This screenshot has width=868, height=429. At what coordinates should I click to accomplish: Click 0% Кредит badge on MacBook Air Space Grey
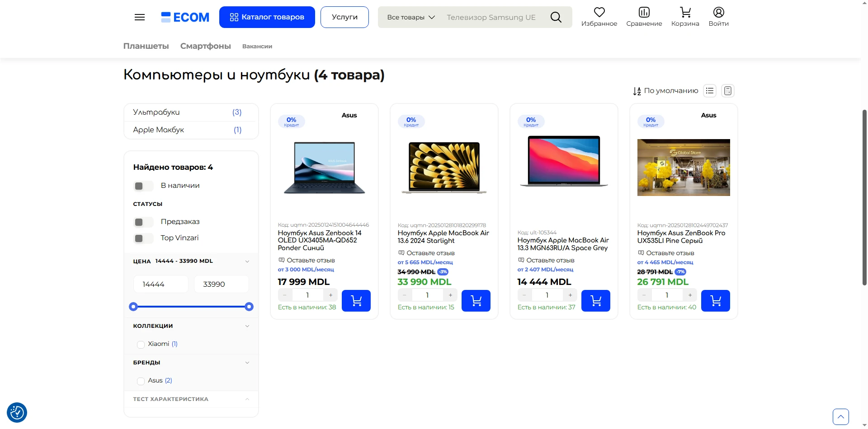(531, 121)
